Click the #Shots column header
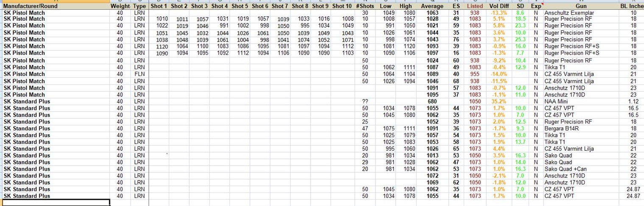Screen dimensions: 644x206 [x=364, y=6]
